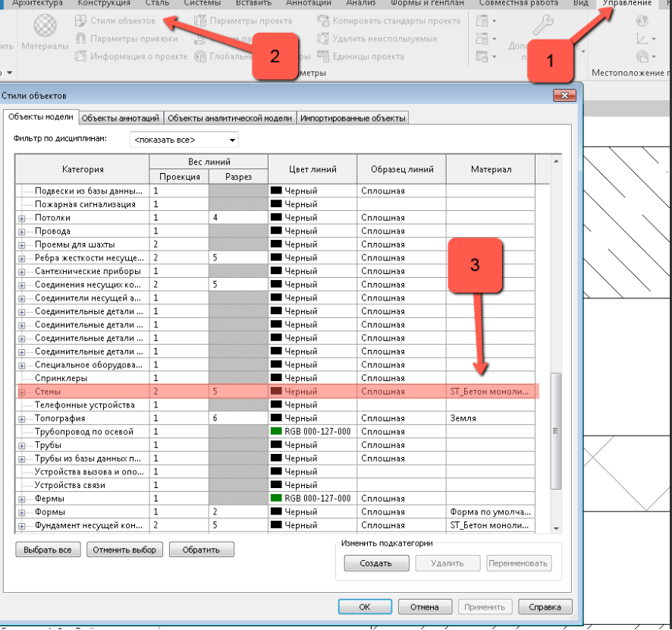Expand the Проемы для шахты category

(x=21, y=245)
